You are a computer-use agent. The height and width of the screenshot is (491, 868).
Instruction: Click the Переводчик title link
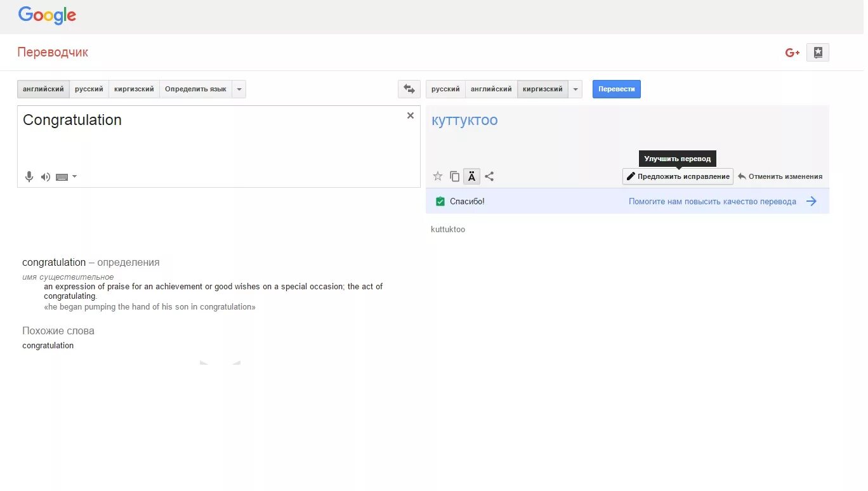[x=53, y=53]
